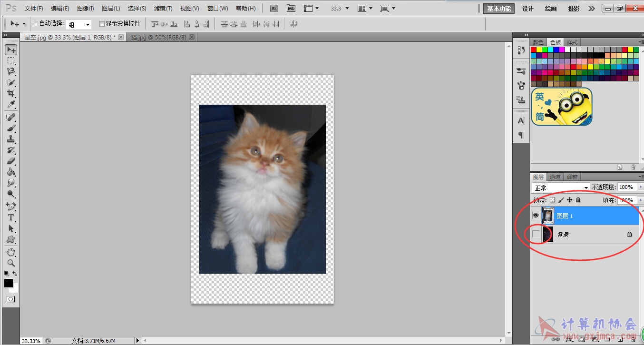
Task: Switch to the 调整 panel tab
Action: click(572, 177)
